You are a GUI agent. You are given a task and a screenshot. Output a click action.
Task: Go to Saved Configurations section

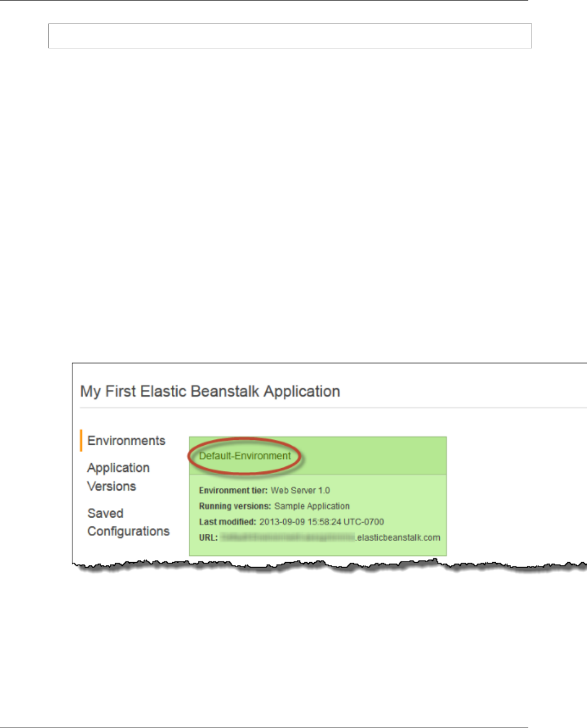(x=128, y=522)
